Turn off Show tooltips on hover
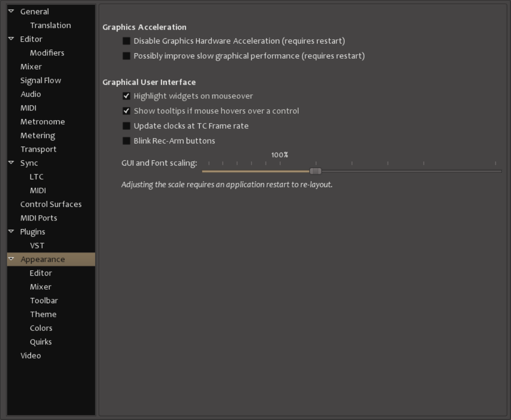The width and height of the screenshot is (511, 420). [127, 111]
